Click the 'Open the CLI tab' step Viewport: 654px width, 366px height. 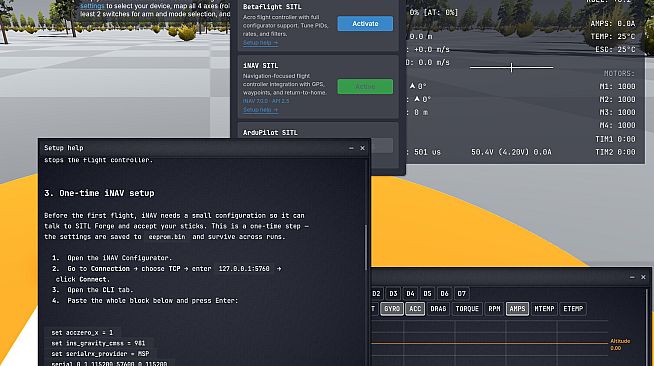tap(100, 290)
